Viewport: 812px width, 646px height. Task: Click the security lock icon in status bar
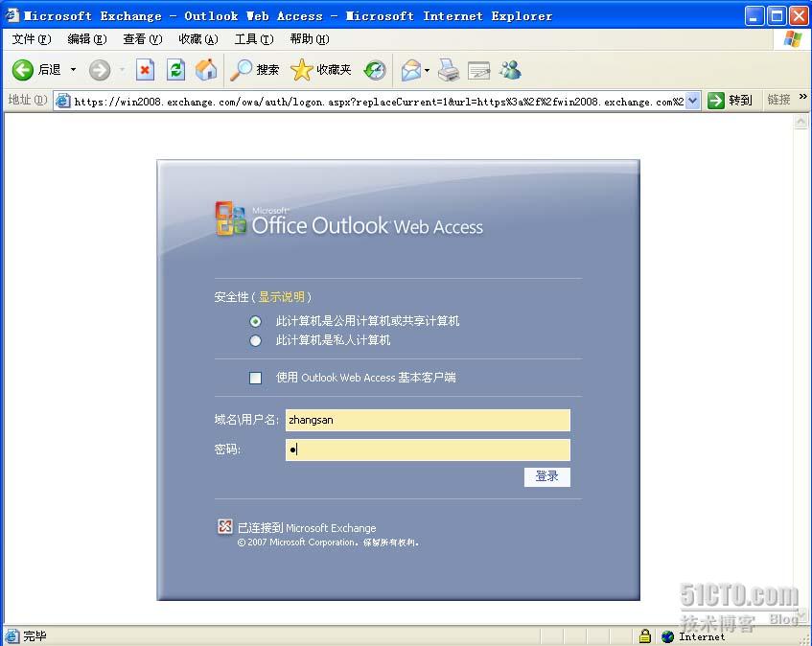tap(645, 635)
